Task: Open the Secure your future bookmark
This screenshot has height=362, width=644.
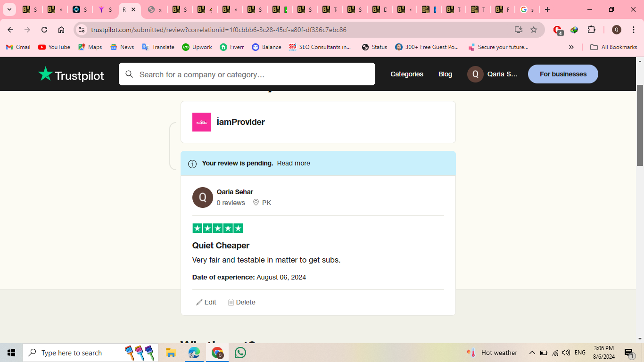Action: 498,47
